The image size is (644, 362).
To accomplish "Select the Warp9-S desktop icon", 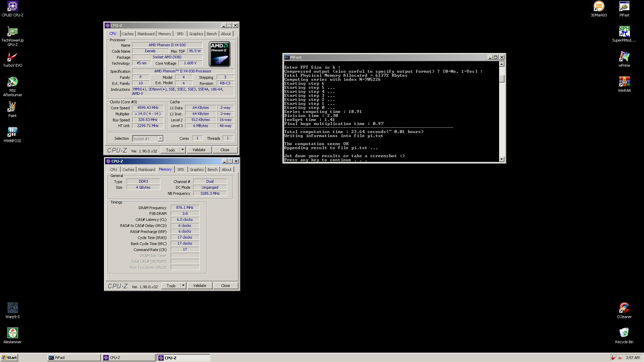I will point(12,311).
